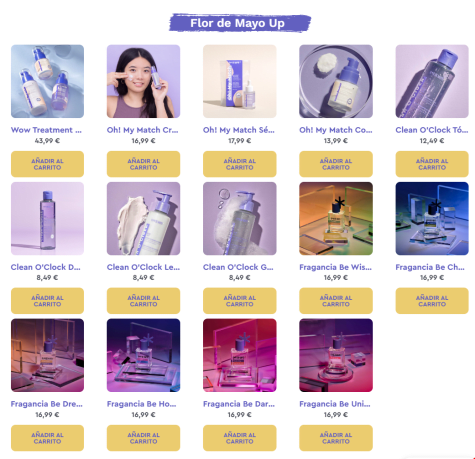Screen dimensions: 475x459
Task: Add Oh! My Match Co... to cart
Action: [x=336, y=164]
